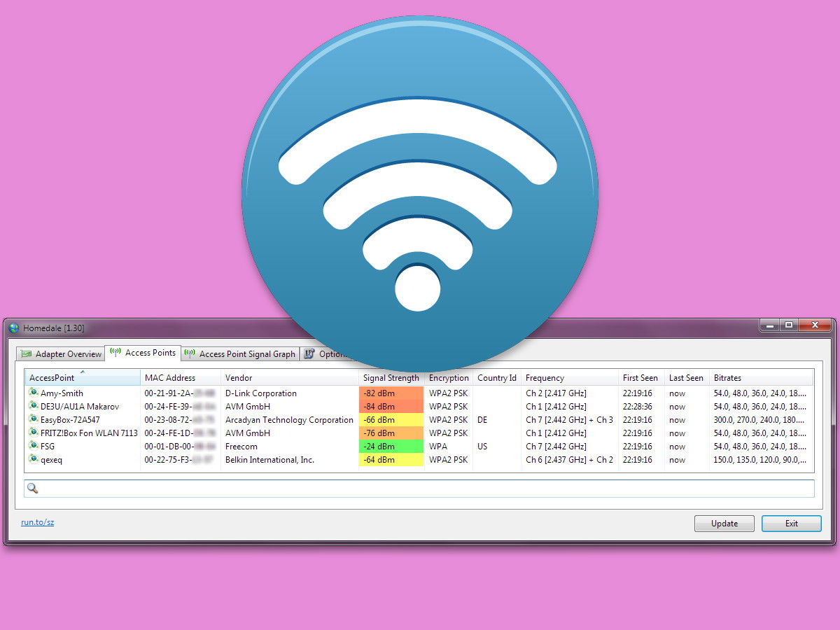Click the network icon next to Amy-Smith
Viewport: 840px width, 630px height.
tap(33, 393)
